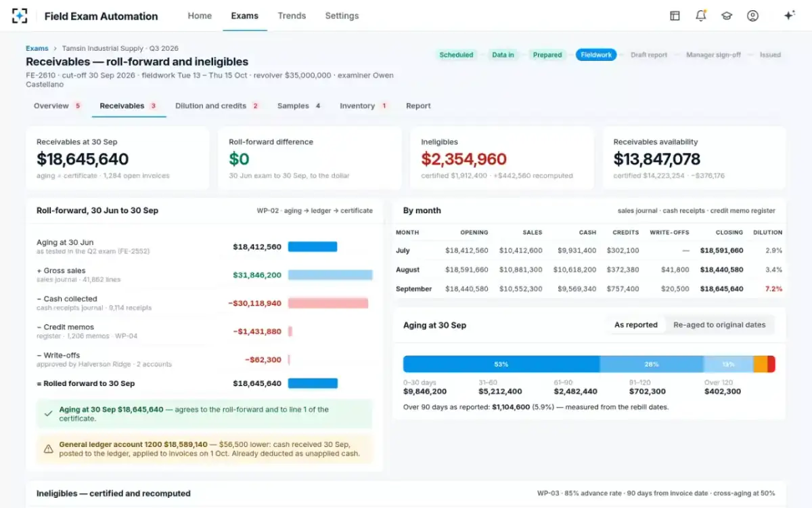
Task: Click the Gross sales light blue bar
Action: point(330,275)
